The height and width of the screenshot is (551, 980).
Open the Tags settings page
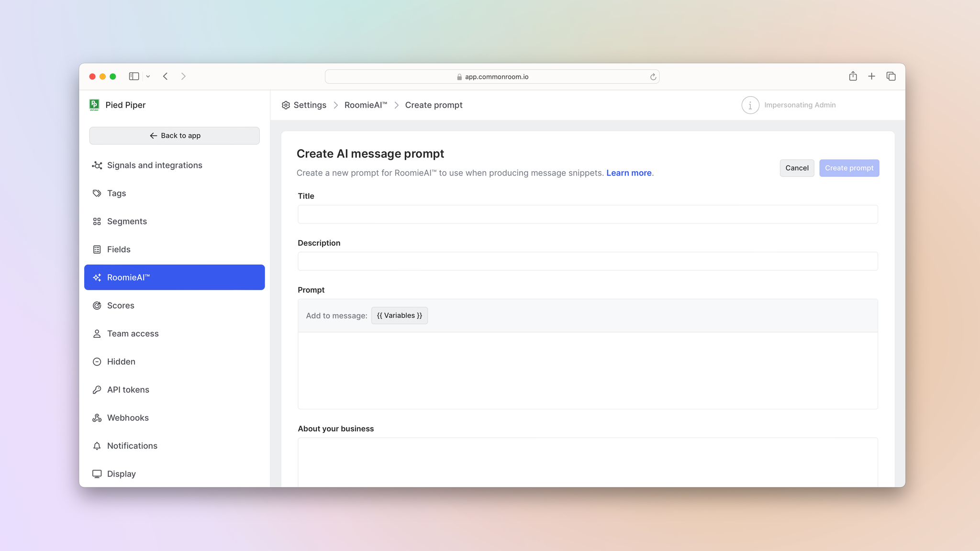(x=175, y=193)
